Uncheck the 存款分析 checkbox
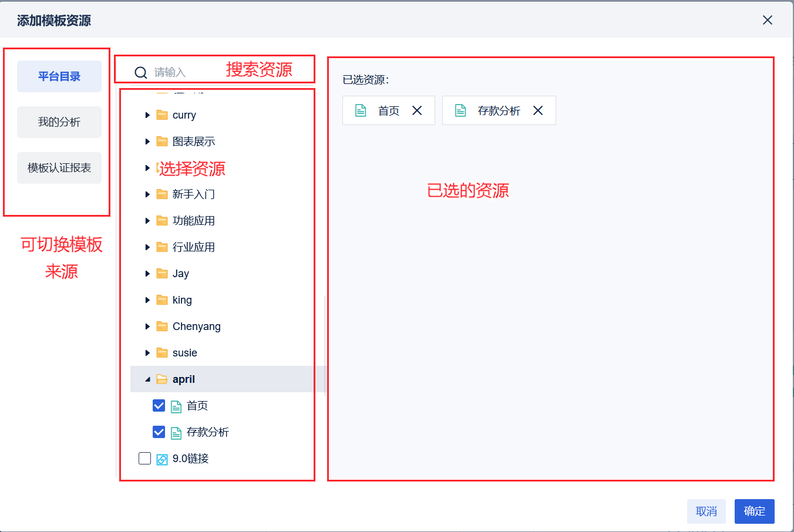The height and width of the screenshot is (532, 794). pyautogui.click(x=159, y=432)
